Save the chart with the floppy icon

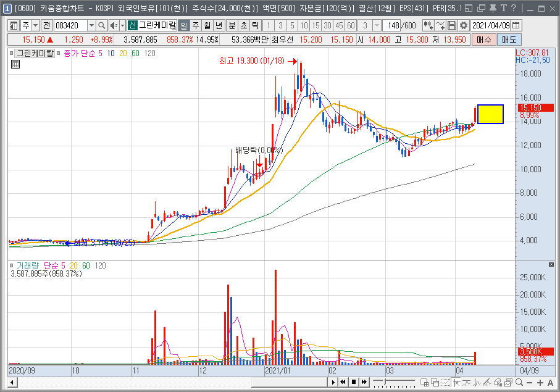[x=452, y=25]
